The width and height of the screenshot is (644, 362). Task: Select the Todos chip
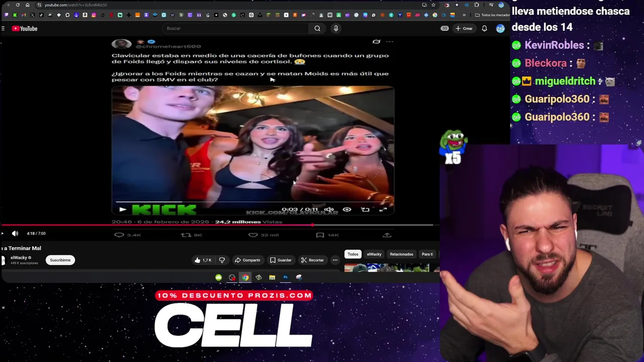(x=353, y=254)
